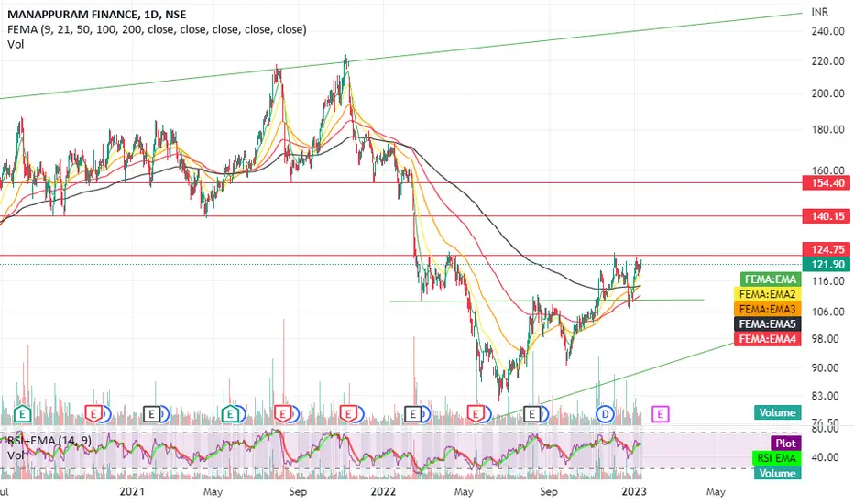Click the Vol indicator legend under FEMA
Image resolution: width=854 pixels, height=504 pixels.
[x=16, y=44]
